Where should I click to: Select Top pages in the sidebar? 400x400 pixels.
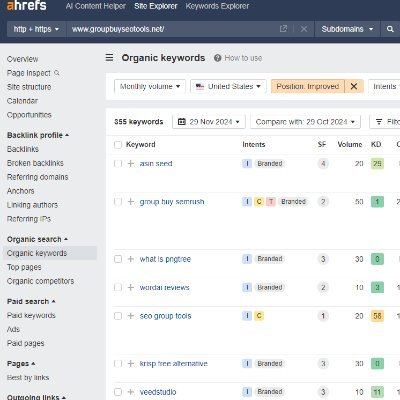pyautogui.click(x=24, y=267)
